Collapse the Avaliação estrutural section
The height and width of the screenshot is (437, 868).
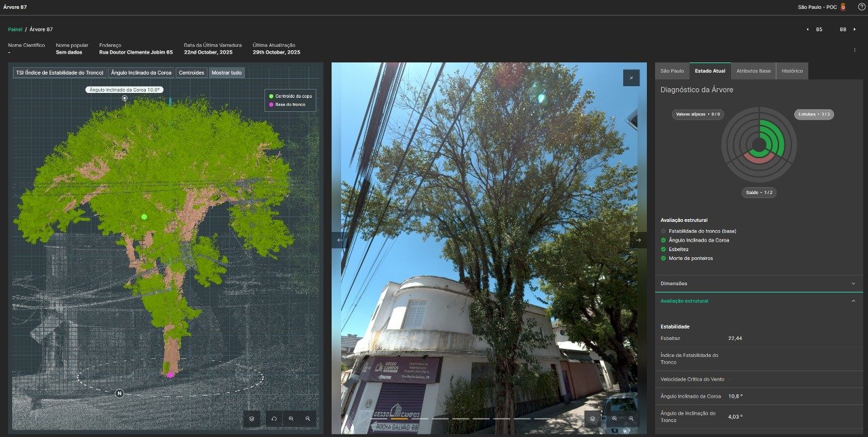(x=758, y=300)
